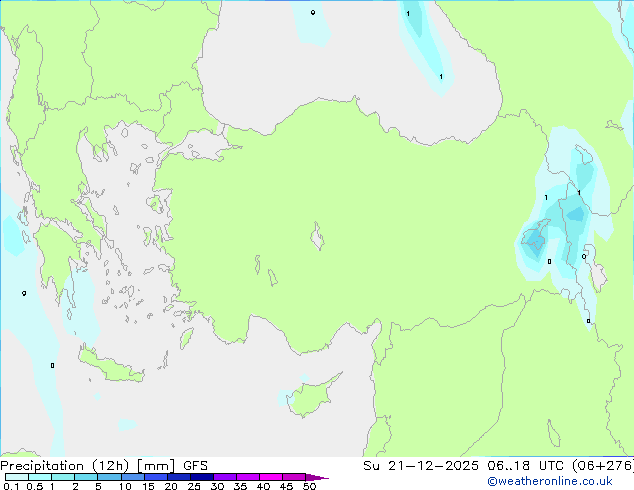
Task: Click the legend swatch between 0.5 and 1
Action: (x=40, y=477)
